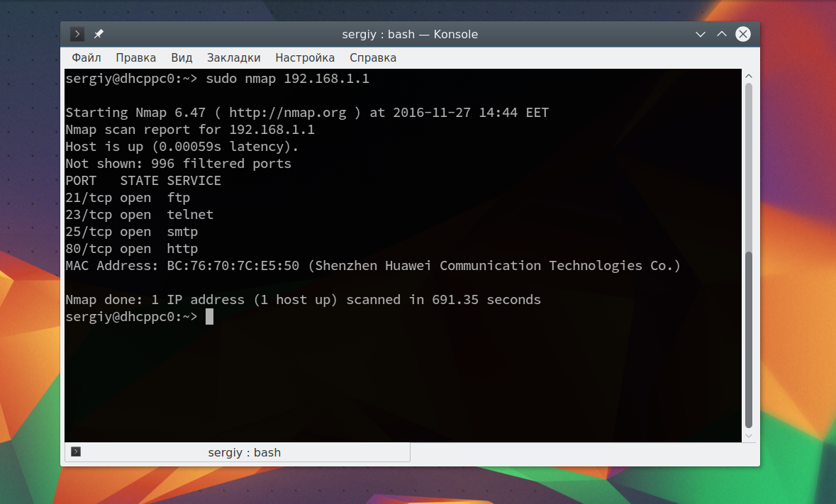Click the '23/tcp open telnet' row
The height and width of the screenshot is (504, 836).
139,215
